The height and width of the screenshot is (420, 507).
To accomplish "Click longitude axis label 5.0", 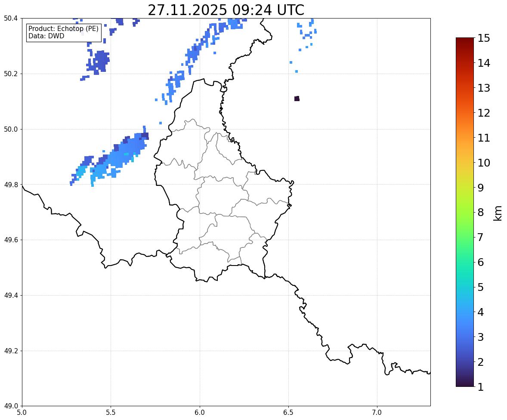I will [22, 413].
